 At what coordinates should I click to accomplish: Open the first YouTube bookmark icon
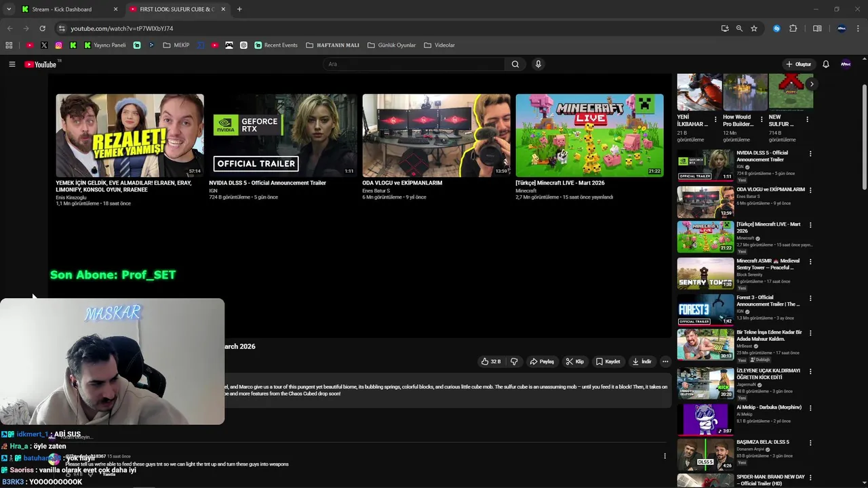30,45
